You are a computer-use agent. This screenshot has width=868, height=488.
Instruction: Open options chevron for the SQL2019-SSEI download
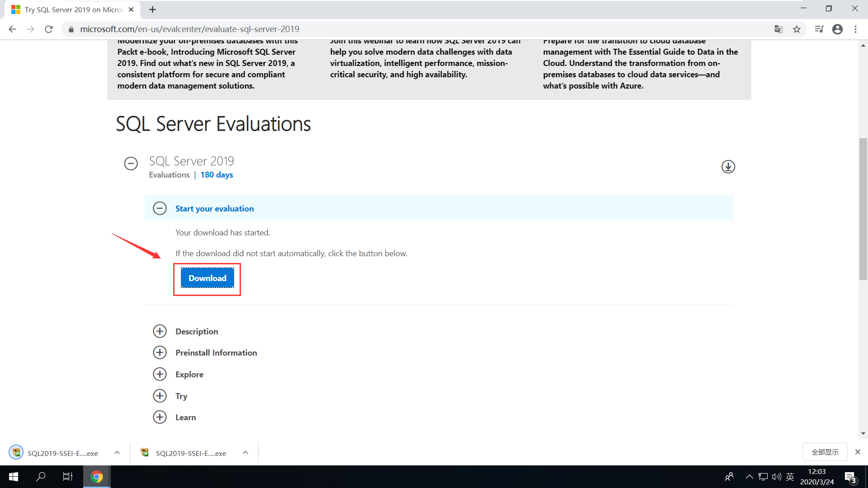[x=117, y=452]
